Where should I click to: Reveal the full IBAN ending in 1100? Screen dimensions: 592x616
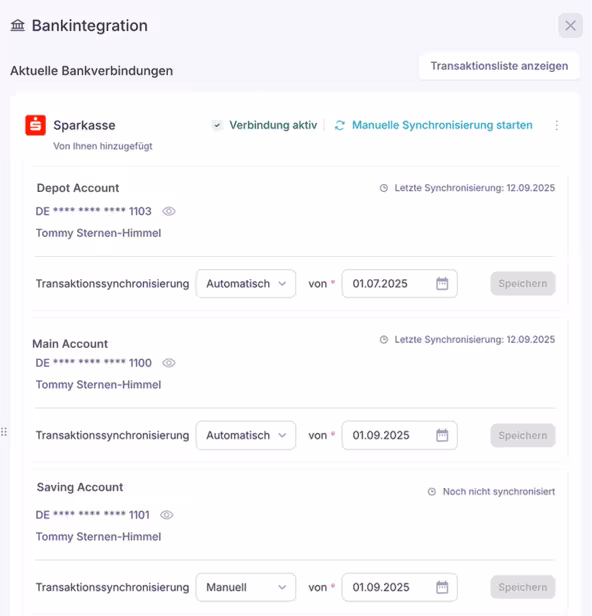[x=169, y=363]
